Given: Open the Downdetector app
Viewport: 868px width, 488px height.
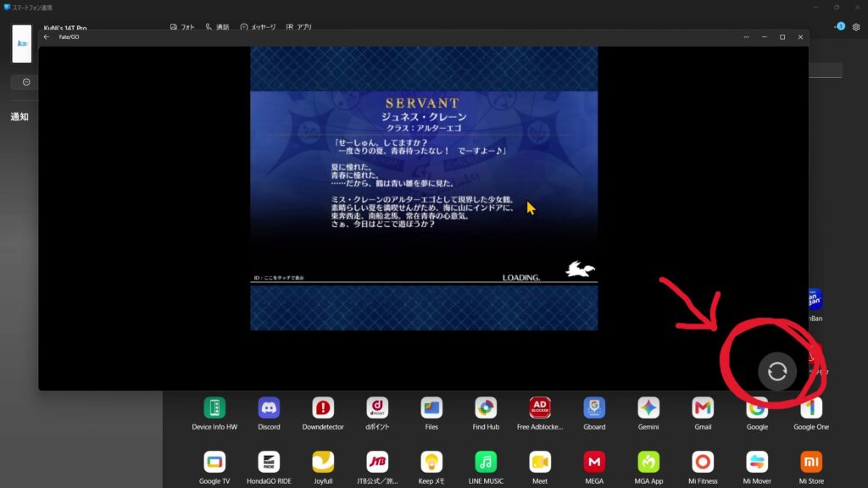Looking at the screenshot, I should 323,413.
